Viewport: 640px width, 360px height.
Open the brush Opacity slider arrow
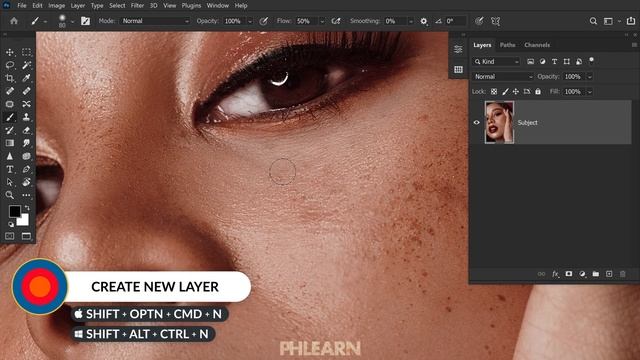250,21
